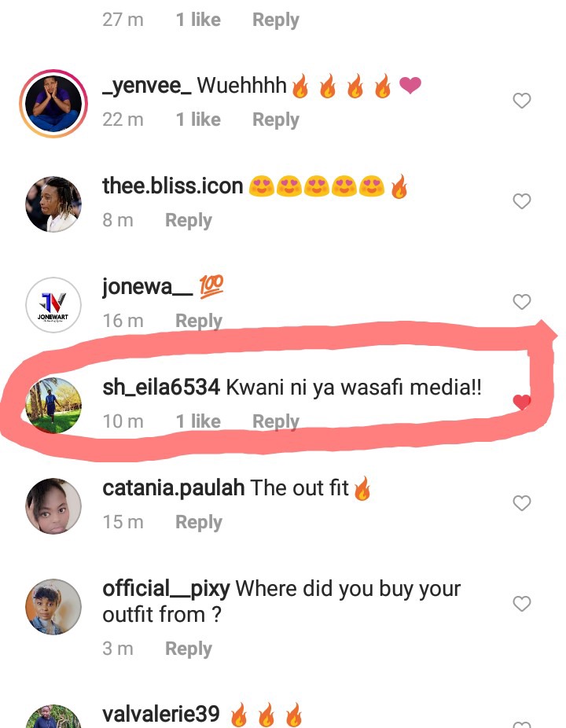Screen dimensions: 566x728
Task: Tap heart beside official__pixy comment
Action: point(521,604)
